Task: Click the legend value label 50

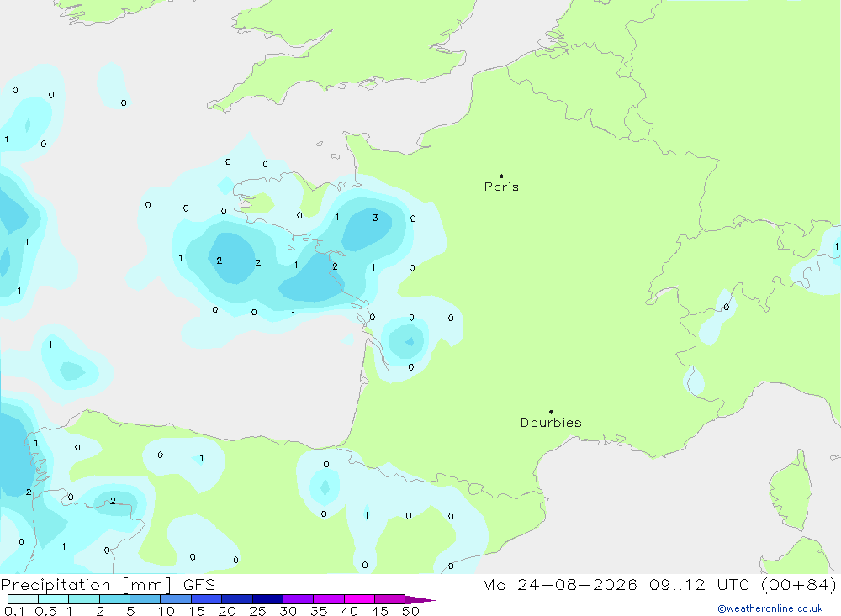Action: (x=410, y=611)
